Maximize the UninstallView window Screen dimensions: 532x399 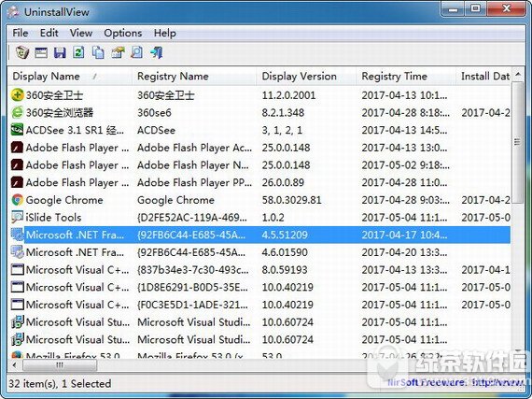pos(476,8)
